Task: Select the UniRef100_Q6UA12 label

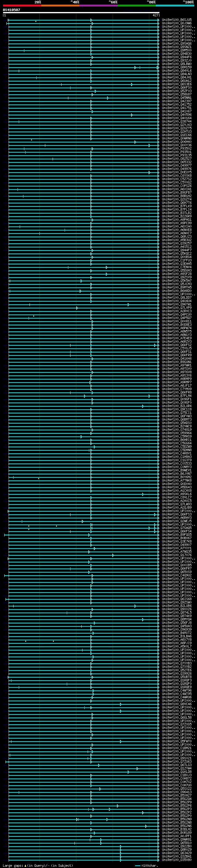Action: (x=177, y=81)
